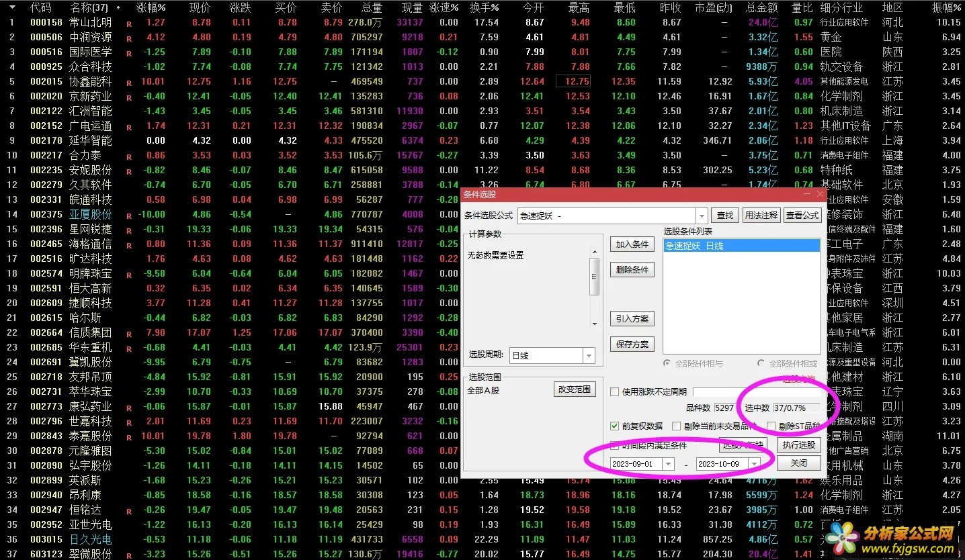
Task: Tick 剔除ST品种 checkbox
Action: point(771,426)
